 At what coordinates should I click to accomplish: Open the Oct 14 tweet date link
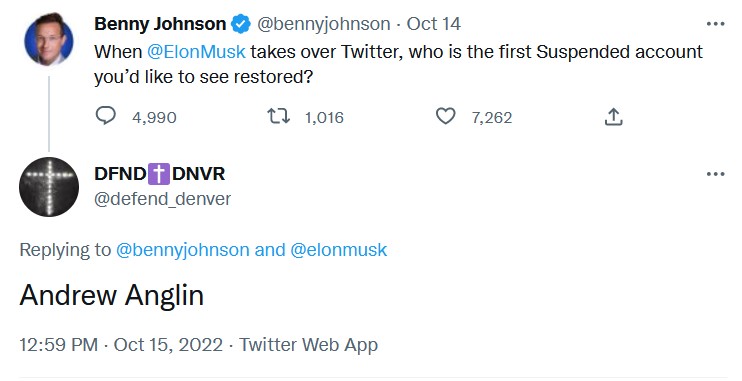click(433, 24)
